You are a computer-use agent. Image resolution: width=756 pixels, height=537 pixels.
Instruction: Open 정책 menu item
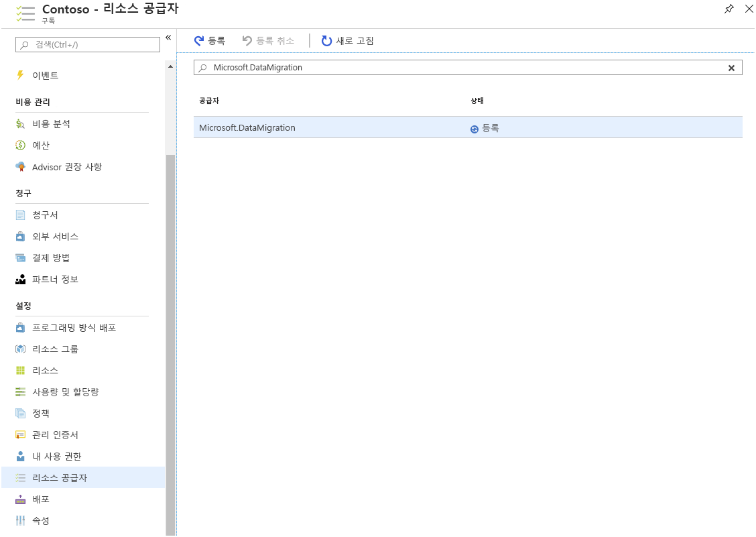[x=41, y=414]
